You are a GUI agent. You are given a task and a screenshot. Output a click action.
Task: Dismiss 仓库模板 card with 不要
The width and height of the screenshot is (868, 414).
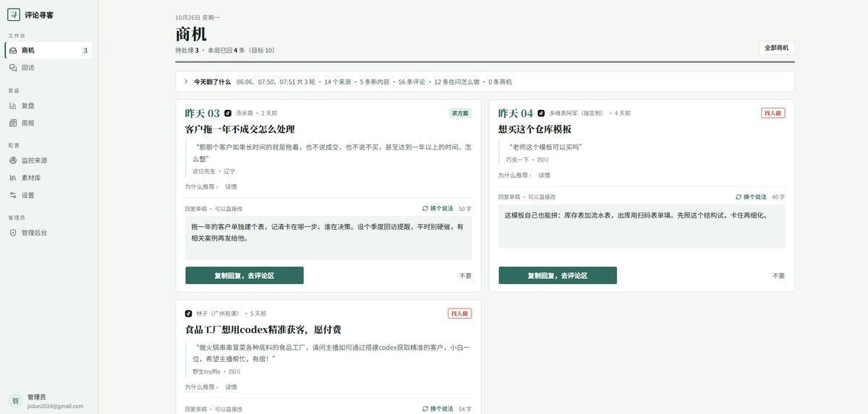tap(778, 275)
